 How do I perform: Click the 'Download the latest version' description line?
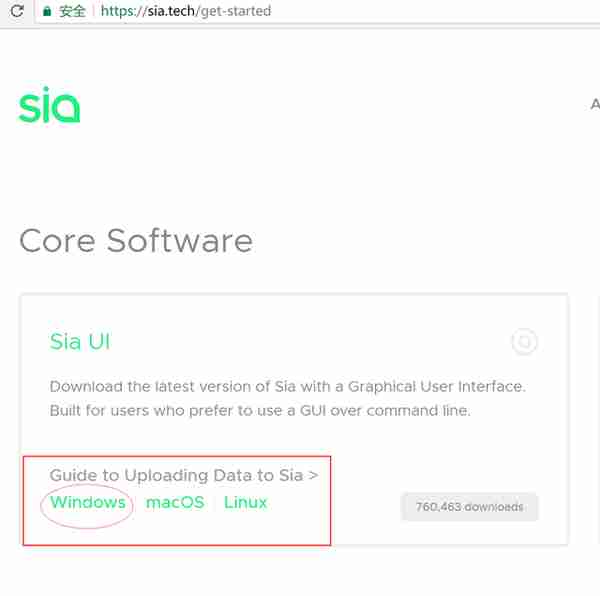287,386
